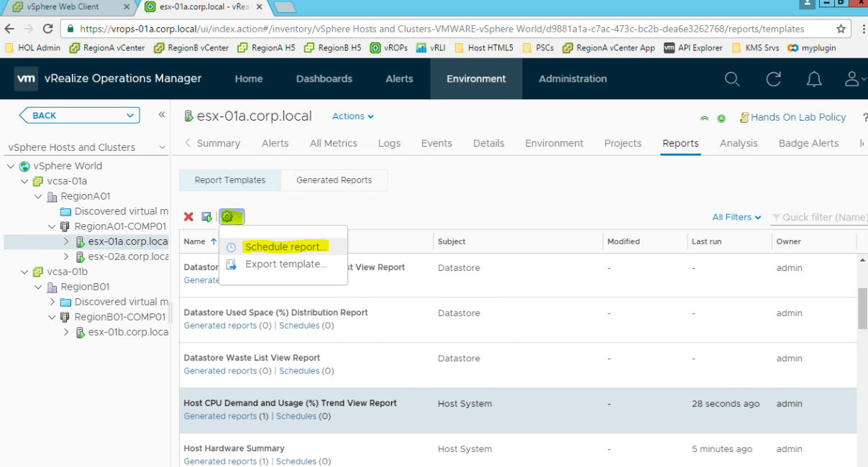The height and width of the screenshot is (467, 868).
Task: Click the Quick filter (Name) field
Action: point(820,217)
